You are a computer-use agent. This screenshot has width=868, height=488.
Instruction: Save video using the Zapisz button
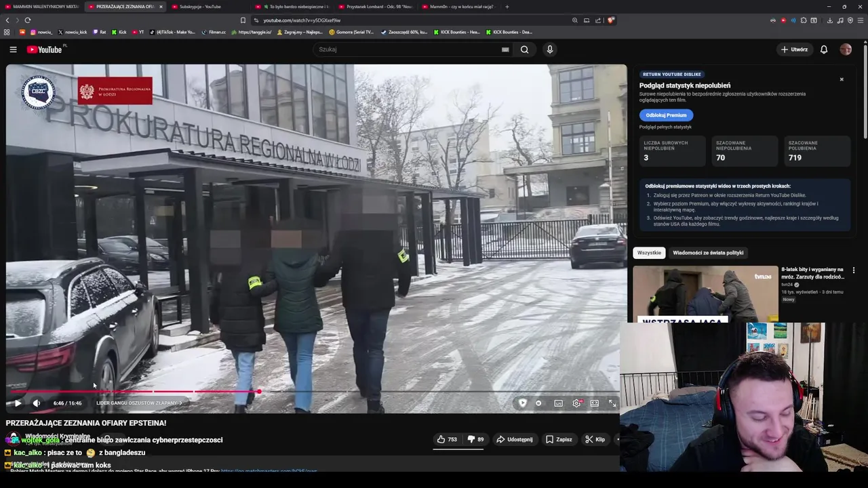559,439
